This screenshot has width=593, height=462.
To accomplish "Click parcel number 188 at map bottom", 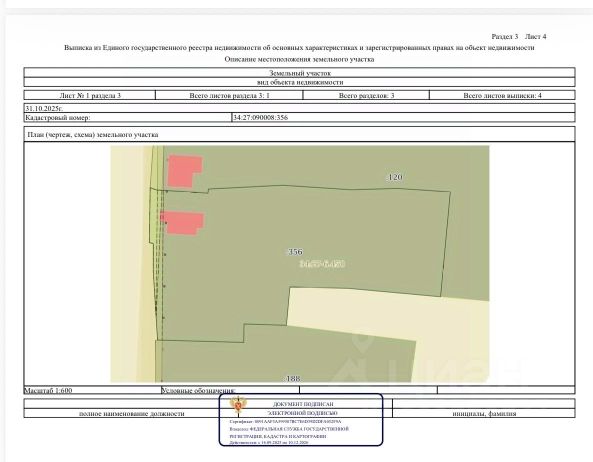I will 293,378.
